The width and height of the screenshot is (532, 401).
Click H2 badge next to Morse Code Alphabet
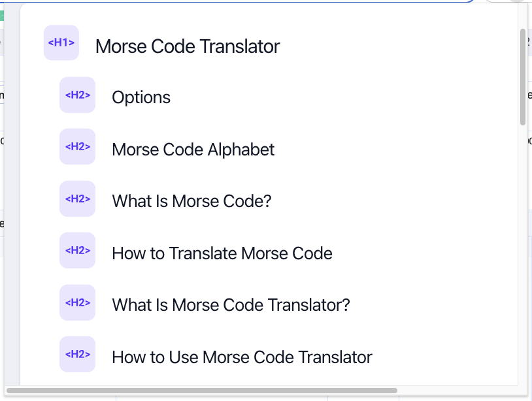77,146
